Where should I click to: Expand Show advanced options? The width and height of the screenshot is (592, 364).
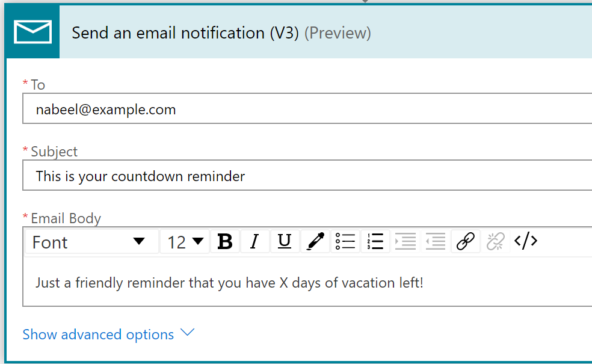pyautogui.click(x=98, y=334)
